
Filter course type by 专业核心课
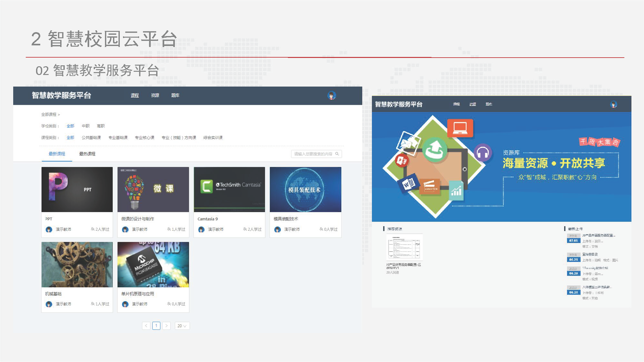point(145,137)
